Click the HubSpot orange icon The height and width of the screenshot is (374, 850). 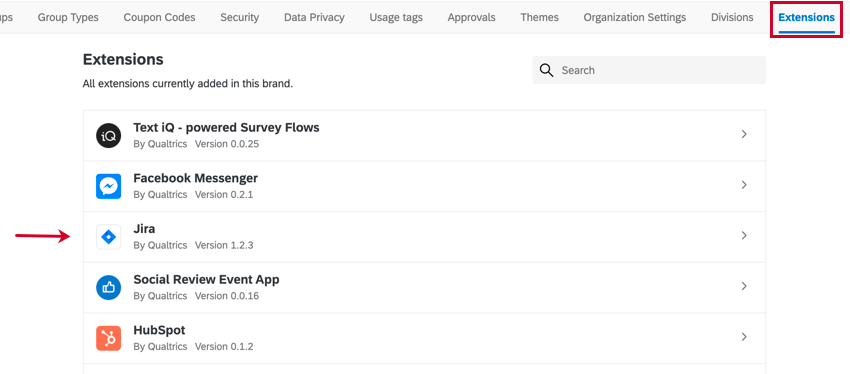[108, 338]
